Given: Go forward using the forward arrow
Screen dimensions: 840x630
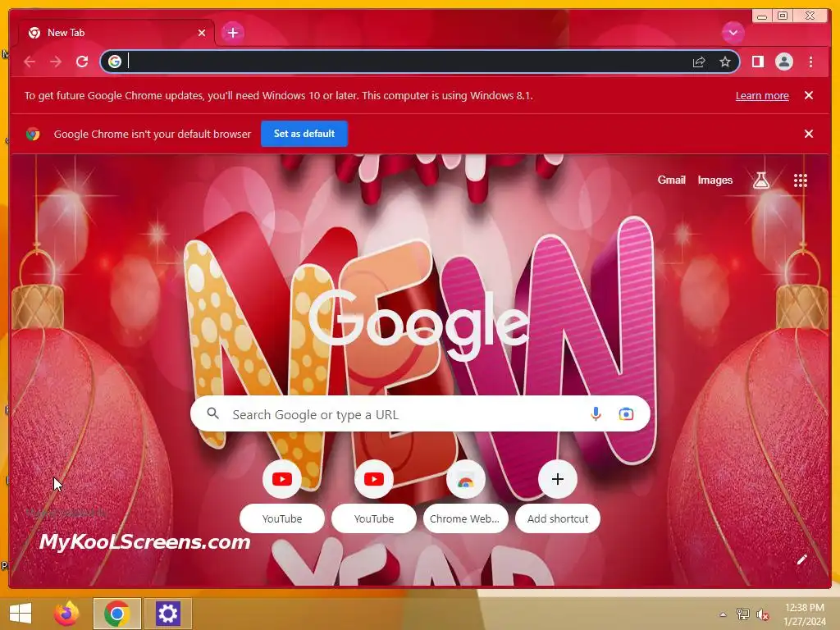Looking at the screenshot, I should point(56,62).
